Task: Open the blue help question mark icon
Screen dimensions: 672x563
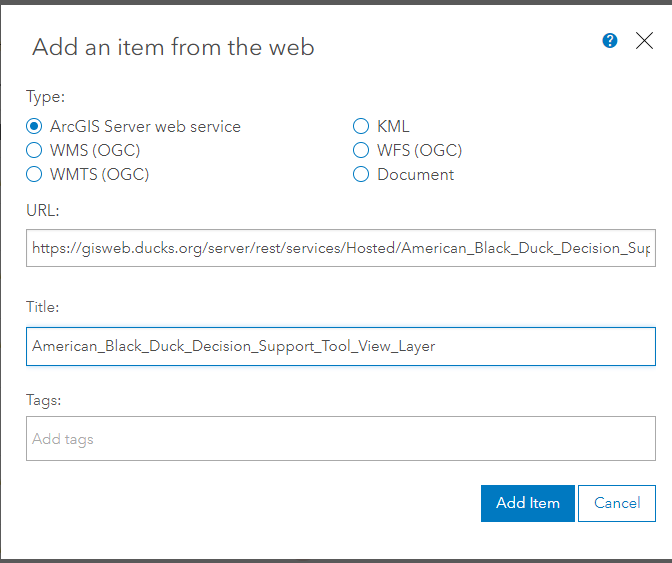Action: (610, 41)
